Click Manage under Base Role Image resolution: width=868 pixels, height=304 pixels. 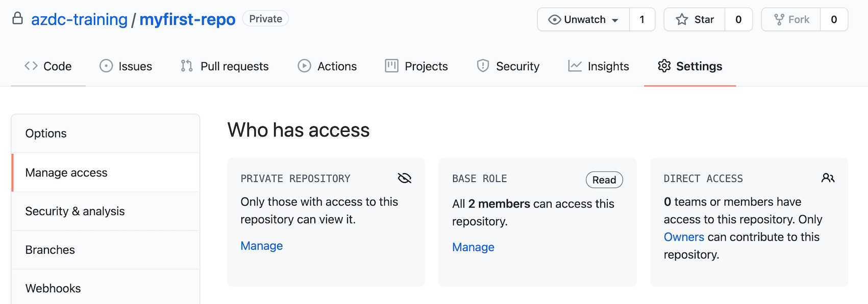coord(473,247)
